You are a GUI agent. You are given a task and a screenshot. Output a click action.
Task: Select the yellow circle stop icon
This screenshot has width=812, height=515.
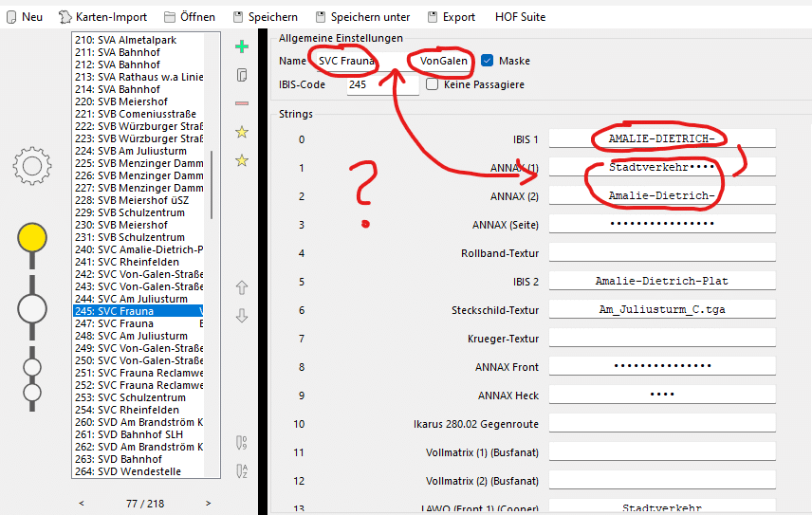(32, 238)
